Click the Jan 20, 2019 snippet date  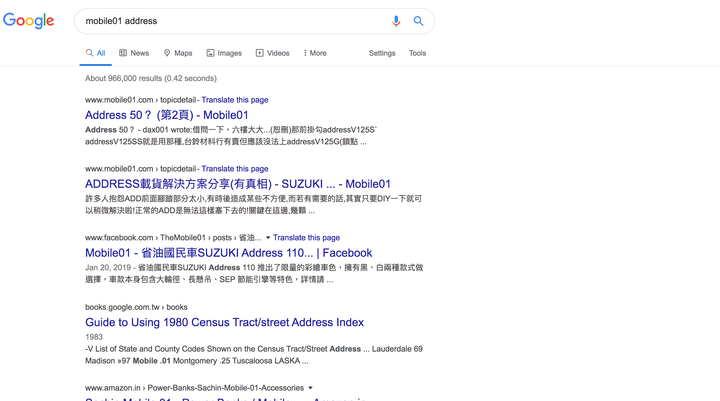coord(108,267)
